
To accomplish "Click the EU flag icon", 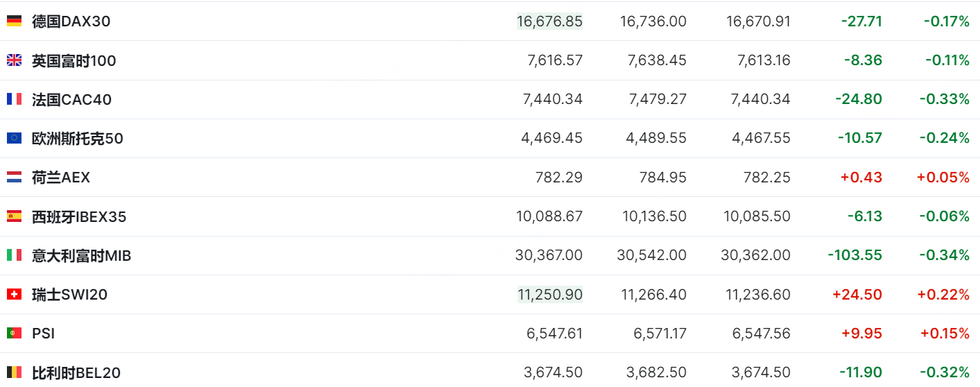I will click(14, 138).
